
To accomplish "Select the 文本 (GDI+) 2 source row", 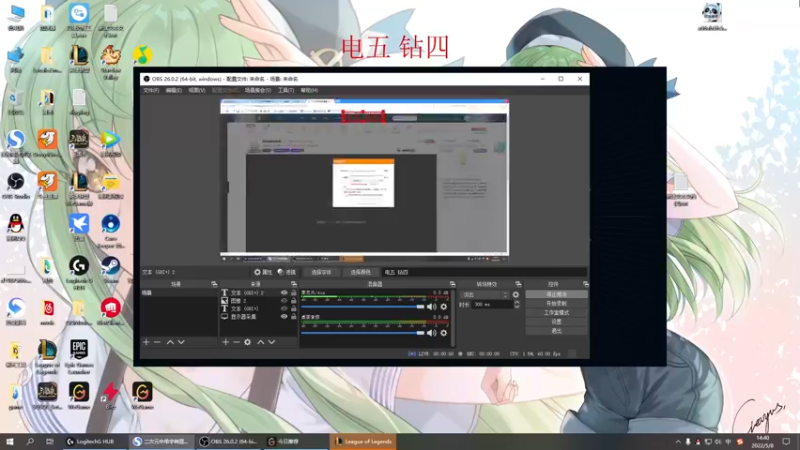I will click(x=258, y=293).
